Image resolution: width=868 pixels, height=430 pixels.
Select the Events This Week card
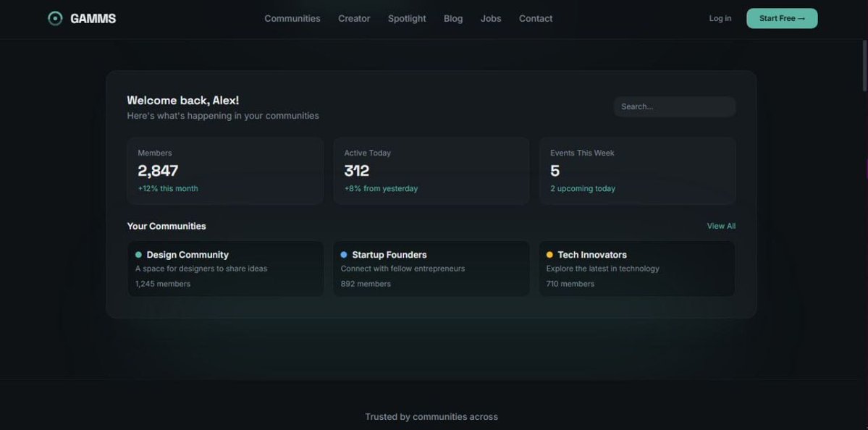pos(637,170)
